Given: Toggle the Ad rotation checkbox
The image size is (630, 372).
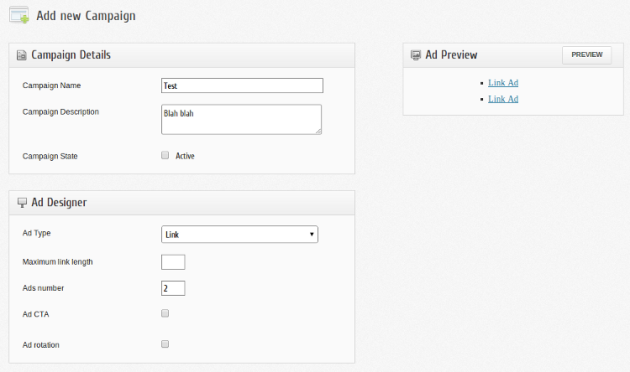Looking at the screenshot, I should [x=165, y=344].
